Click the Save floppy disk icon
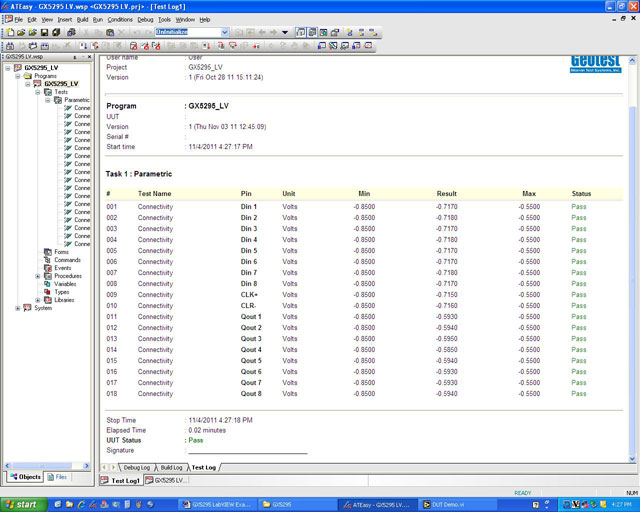 tap(44, 32)
